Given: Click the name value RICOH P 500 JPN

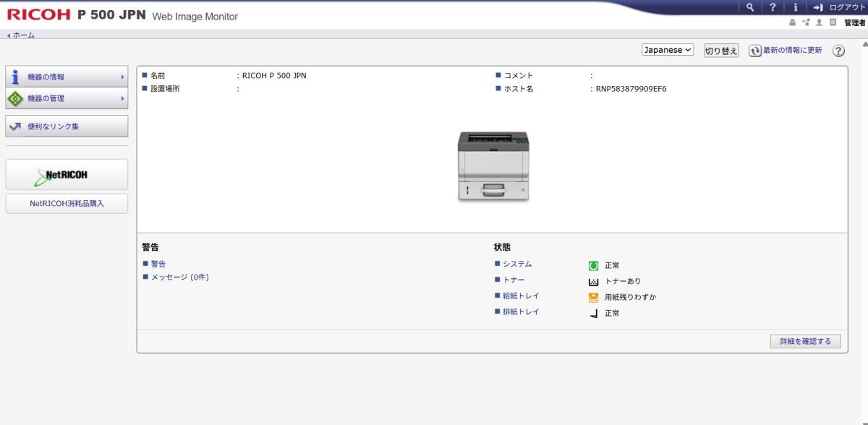Looking at the screenshot, I should tap(274, 75).
